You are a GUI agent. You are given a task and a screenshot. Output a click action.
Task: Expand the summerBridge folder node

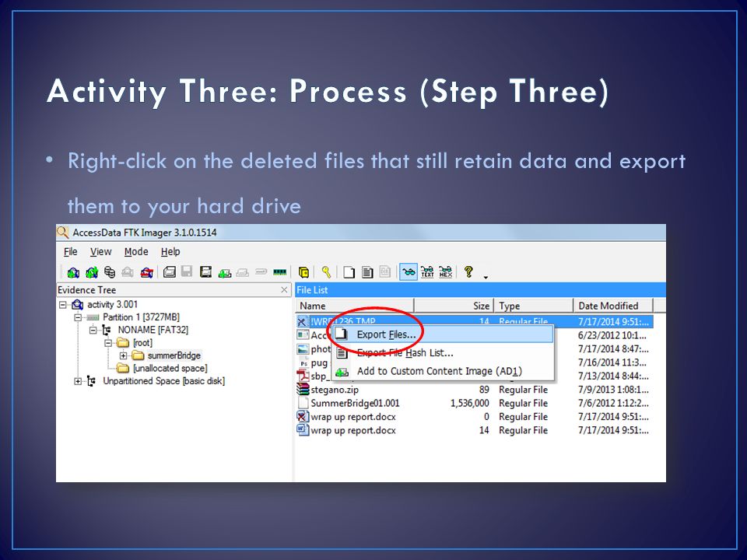pyautogui.click(x=124, y=355)
